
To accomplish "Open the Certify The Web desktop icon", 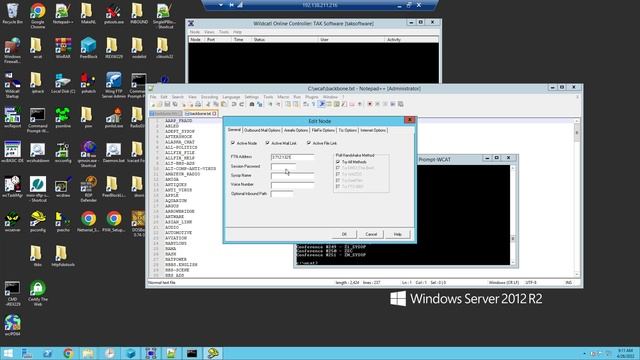I will click(x=38, y=293).
